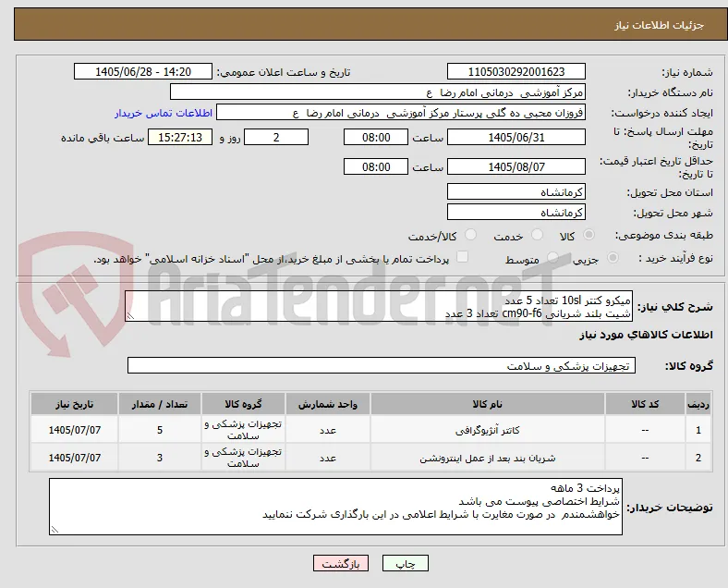Screen dimensions: 728x588
Task: Click the date 1405/07/07 in row 2
Action: pos(74,458)
